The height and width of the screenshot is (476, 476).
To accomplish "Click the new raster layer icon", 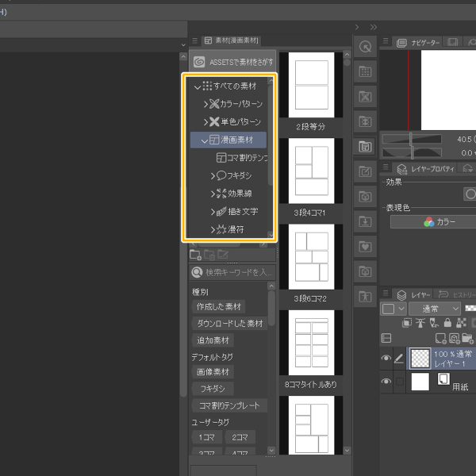I will tap(441, 338).
